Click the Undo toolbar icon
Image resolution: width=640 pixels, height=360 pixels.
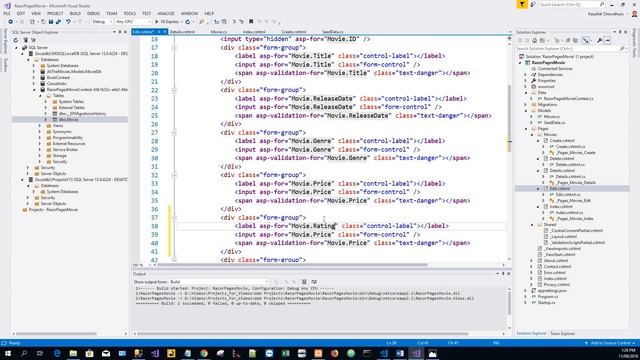[68, 22]
